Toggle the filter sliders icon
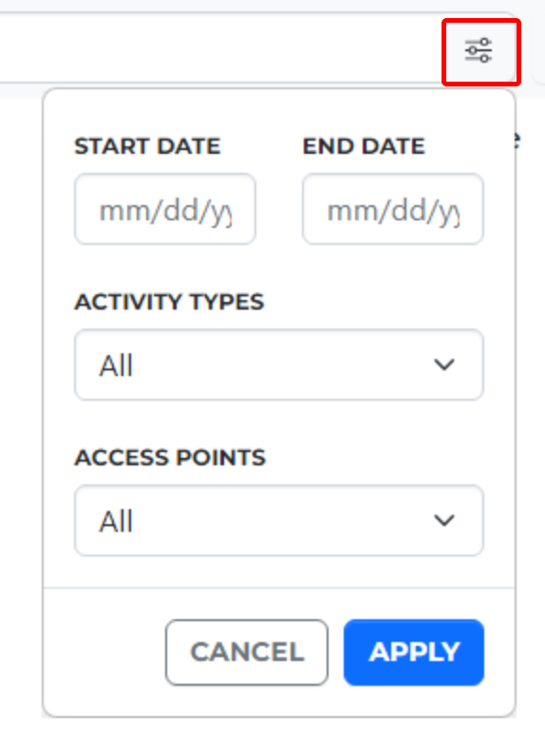Screen dimensions: 545x756 tap(478, 50)
